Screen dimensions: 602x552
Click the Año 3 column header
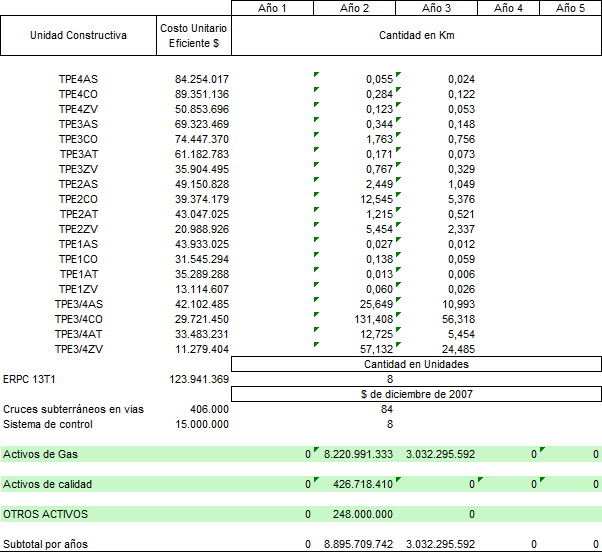point(436,8)
